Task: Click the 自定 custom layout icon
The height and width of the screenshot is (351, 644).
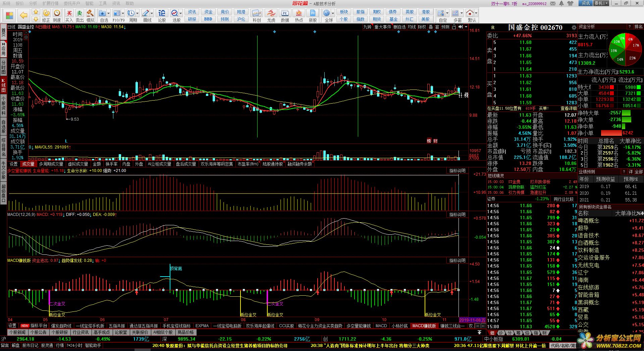Action: [x=441, y=14]
